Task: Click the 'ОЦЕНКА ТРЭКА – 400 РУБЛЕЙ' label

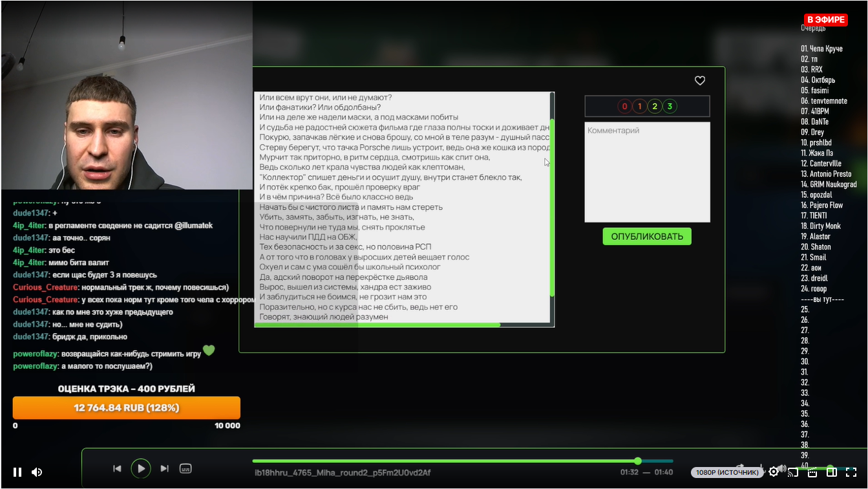Action: click(127, 389)
